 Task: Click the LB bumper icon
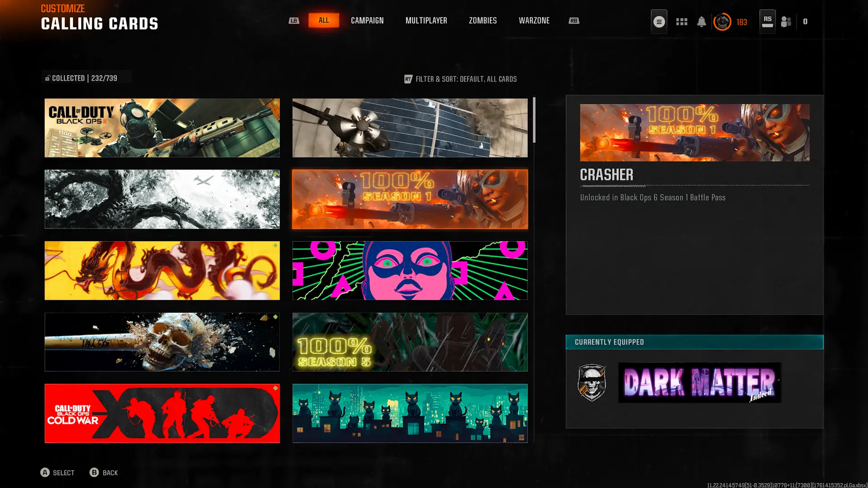coord(294,21)
